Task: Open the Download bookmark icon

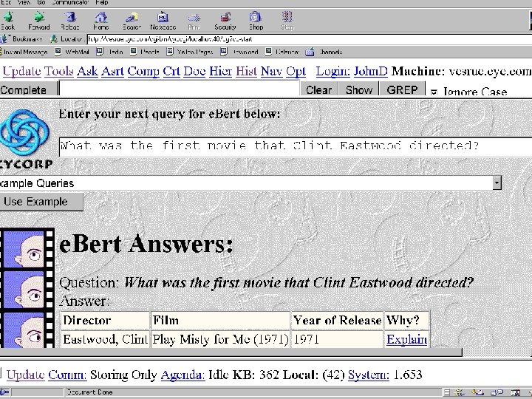Action: (x=224, y=52)
